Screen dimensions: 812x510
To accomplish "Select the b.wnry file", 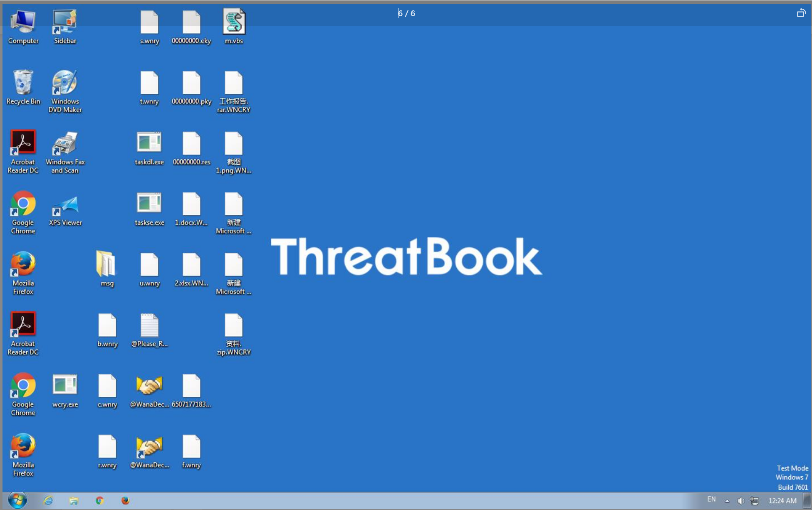I will [107, 330].
